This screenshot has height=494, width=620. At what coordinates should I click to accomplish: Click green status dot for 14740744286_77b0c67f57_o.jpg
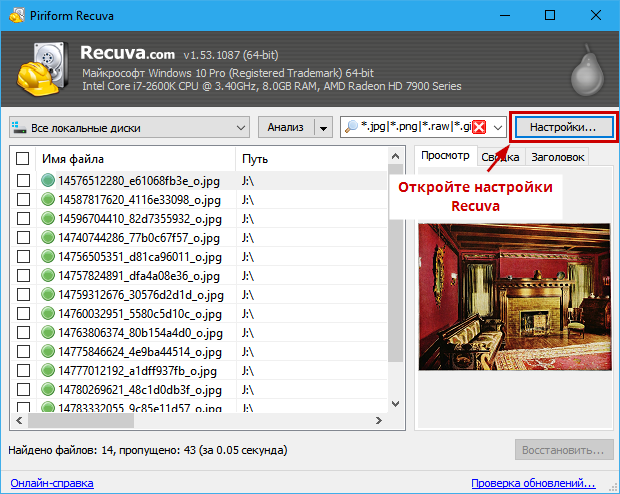tap(48, 237)
